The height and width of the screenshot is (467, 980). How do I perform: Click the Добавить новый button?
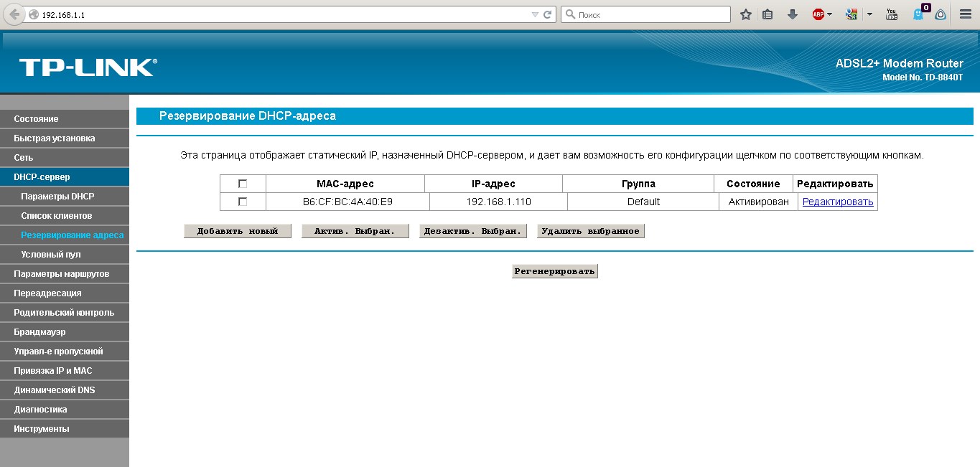click(238, 231)
